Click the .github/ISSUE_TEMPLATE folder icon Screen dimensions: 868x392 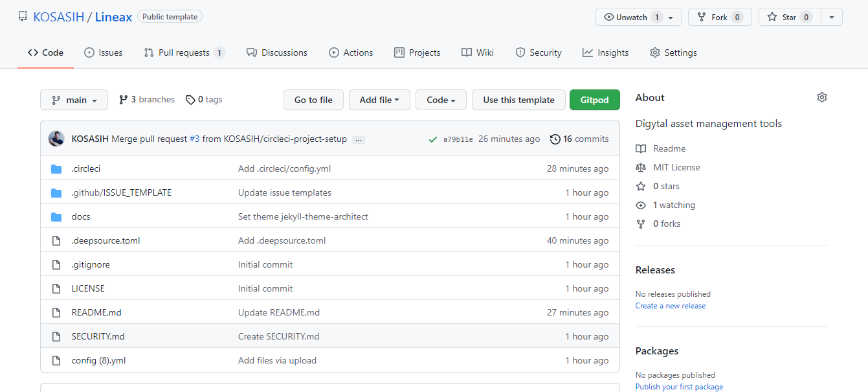pyautogui.click(x=56, y=192)
